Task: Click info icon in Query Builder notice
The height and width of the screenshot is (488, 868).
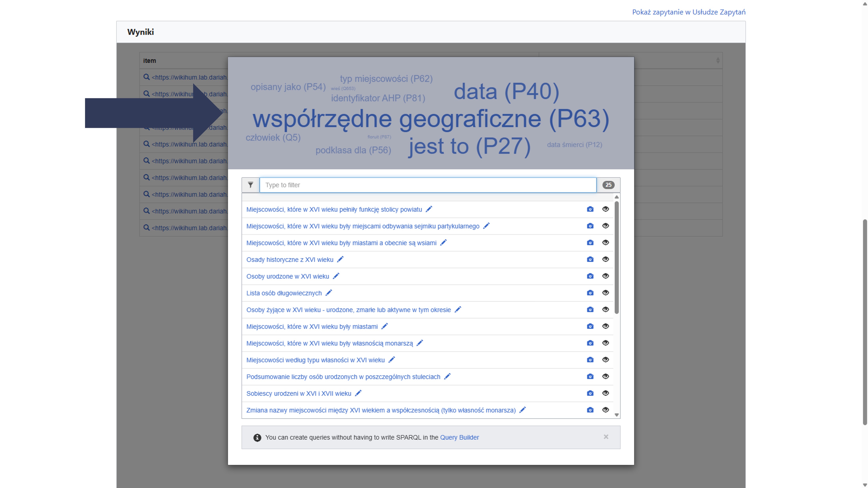Action: (x=257, y=437)
